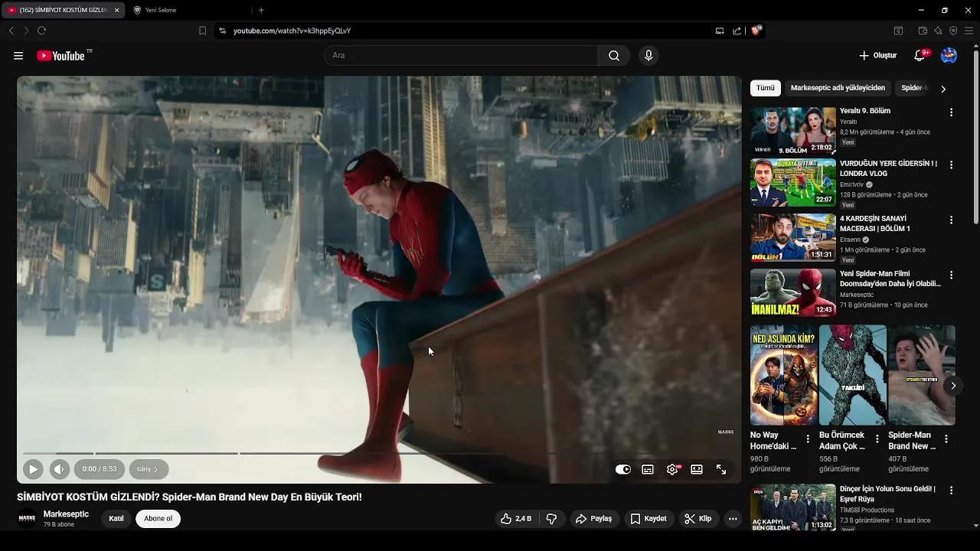The width and height of the screenshot is (980, 551).
Task: Subscribe with Abone ol button
Action: 158,519
